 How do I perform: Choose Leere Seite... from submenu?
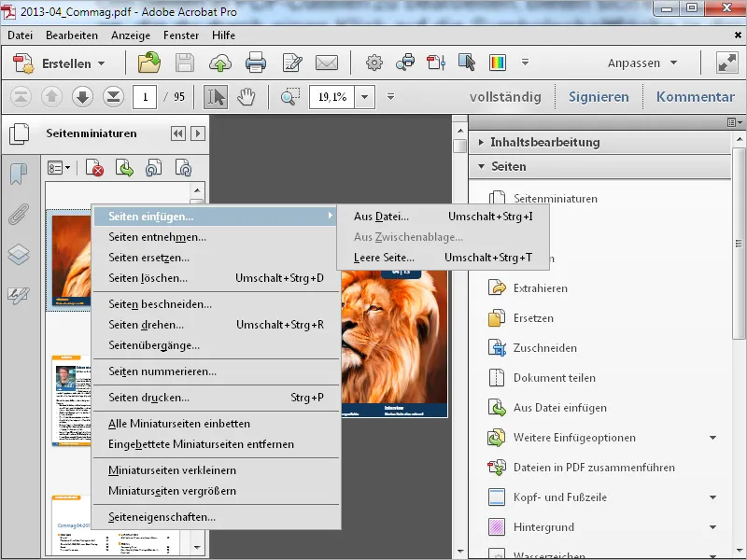click(443, 258)
